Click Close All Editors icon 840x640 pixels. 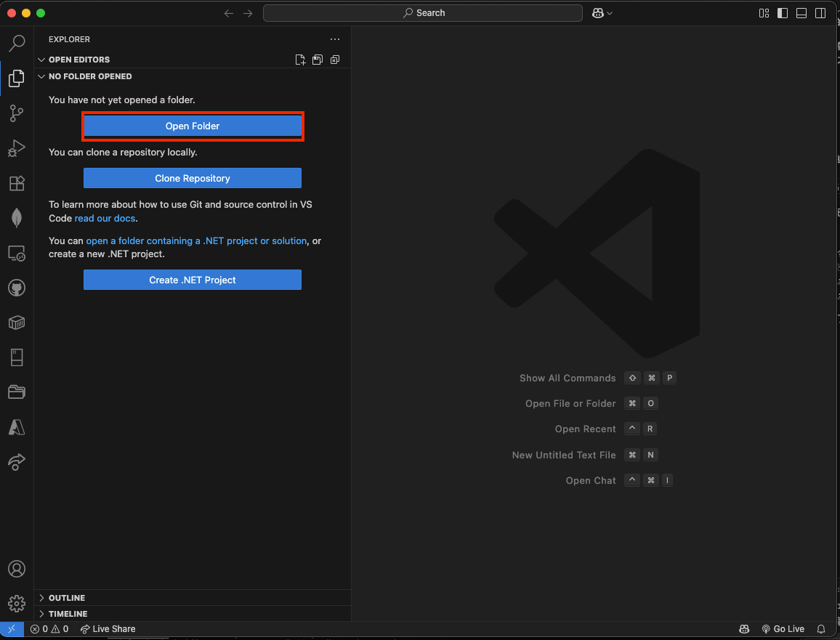click(335, 60)
